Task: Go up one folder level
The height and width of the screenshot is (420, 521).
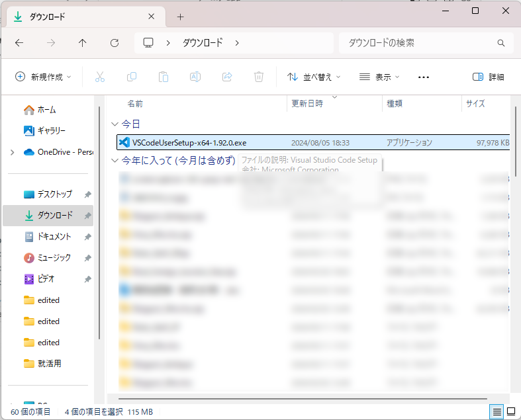Action: 82,43
